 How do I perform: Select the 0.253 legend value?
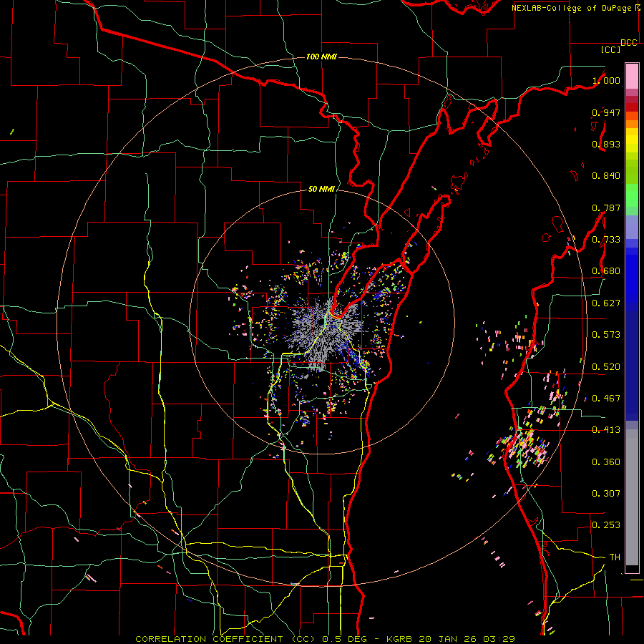606,525
